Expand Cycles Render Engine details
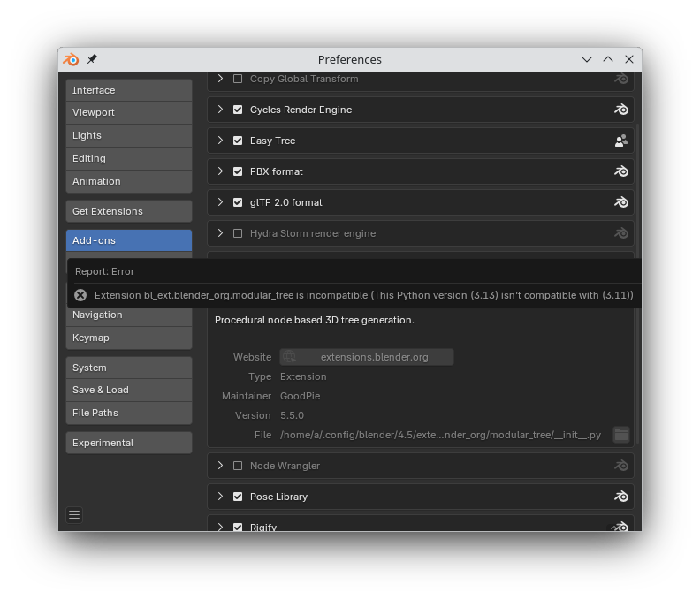This screenshot has height=600, width=700. pos(220,109)
